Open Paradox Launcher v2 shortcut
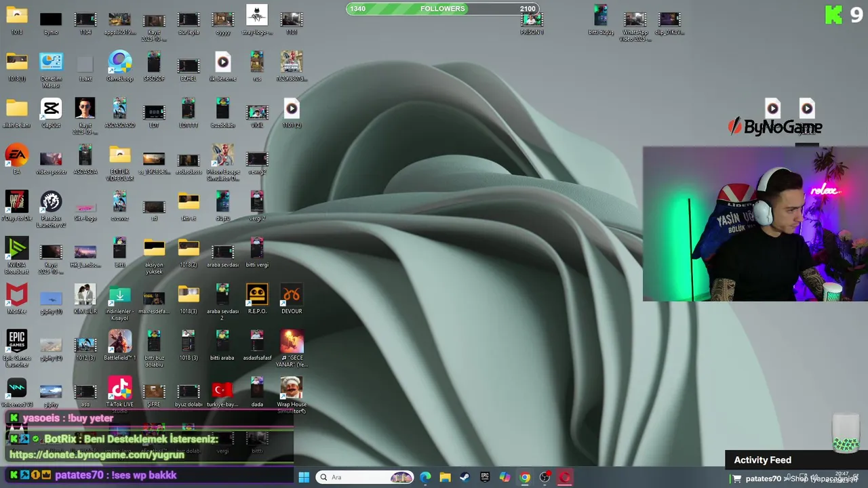 pyautogui.click(x=51, y=209)
